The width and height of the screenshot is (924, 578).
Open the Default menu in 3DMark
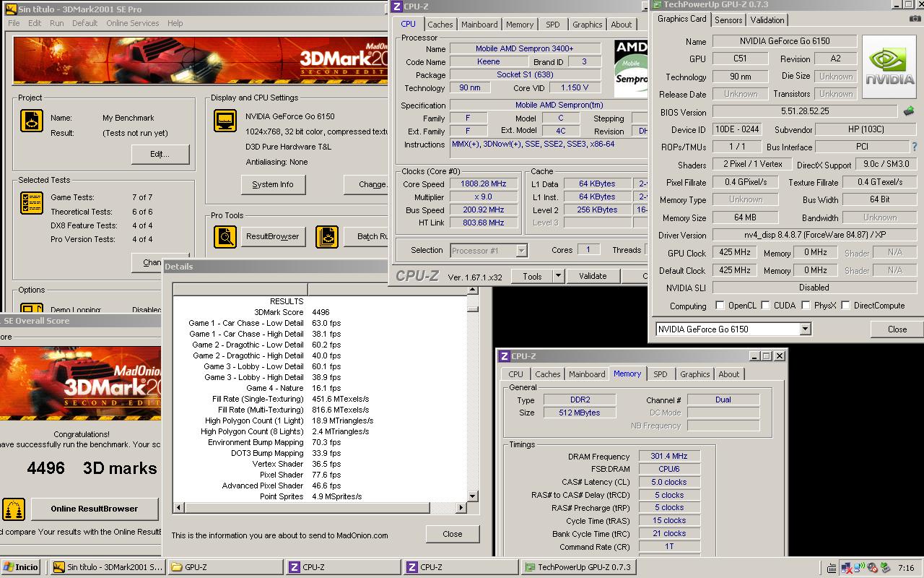tap(84, 23)
